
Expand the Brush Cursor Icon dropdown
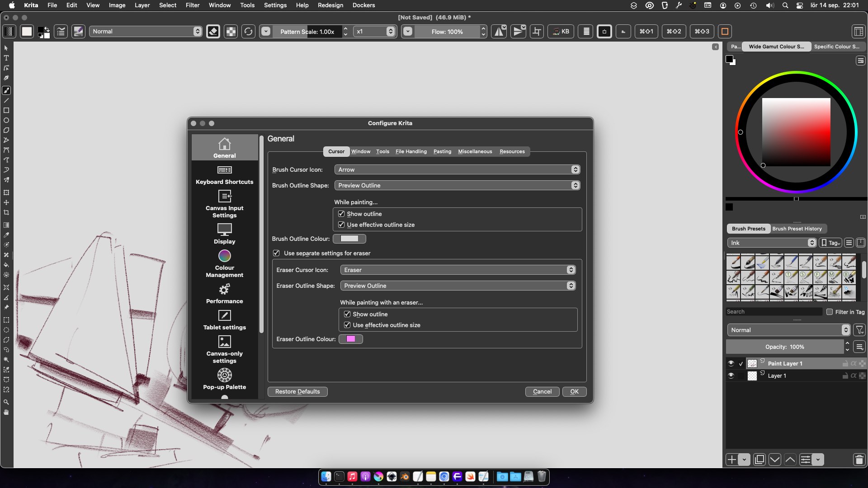point(457,169)
